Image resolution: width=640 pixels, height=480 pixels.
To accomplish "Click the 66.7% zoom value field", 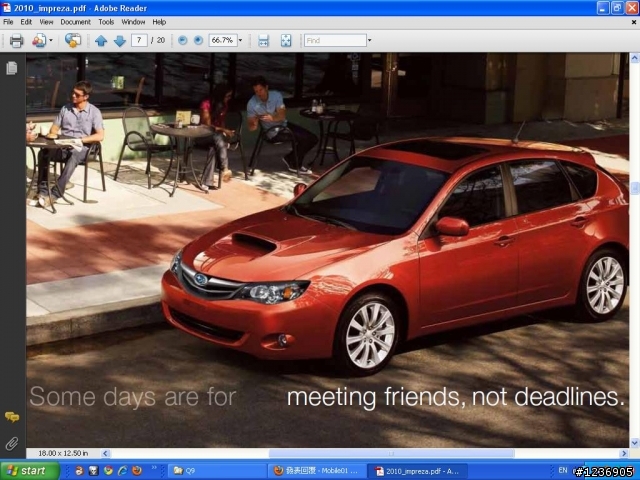I will pos(223,40).
